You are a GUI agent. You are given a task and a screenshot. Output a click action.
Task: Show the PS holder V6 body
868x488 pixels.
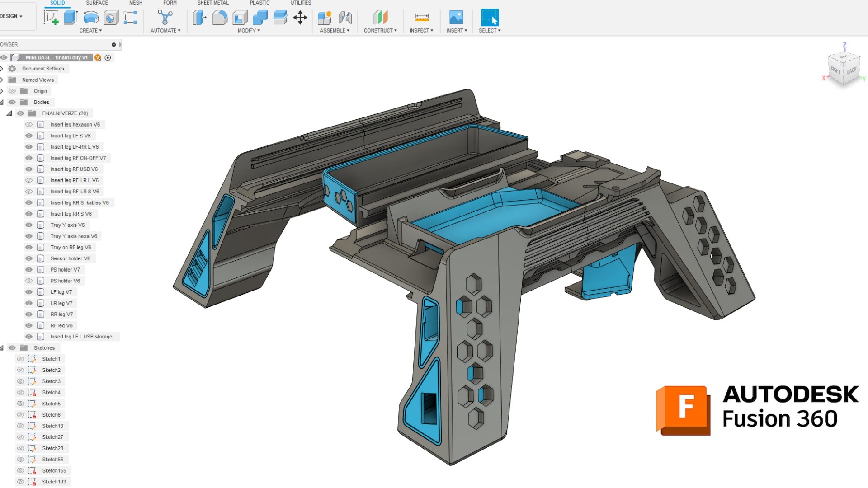29,281
